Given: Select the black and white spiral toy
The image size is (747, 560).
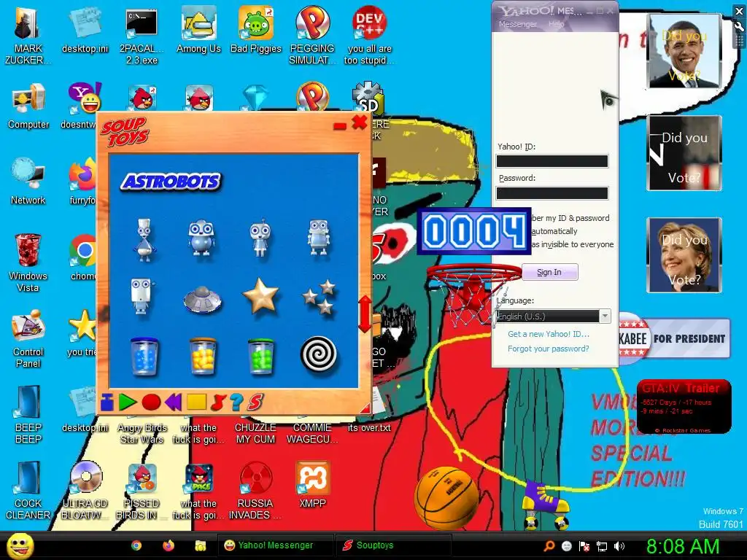Looking at the screenshot, I should [x=319, y=354].
